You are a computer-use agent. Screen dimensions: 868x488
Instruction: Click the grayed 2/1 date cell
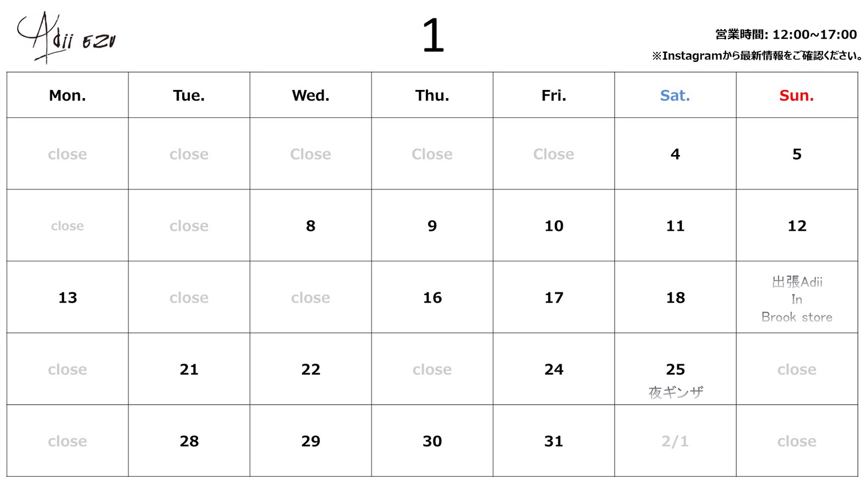pyautogui.click(x=675, y=441)
